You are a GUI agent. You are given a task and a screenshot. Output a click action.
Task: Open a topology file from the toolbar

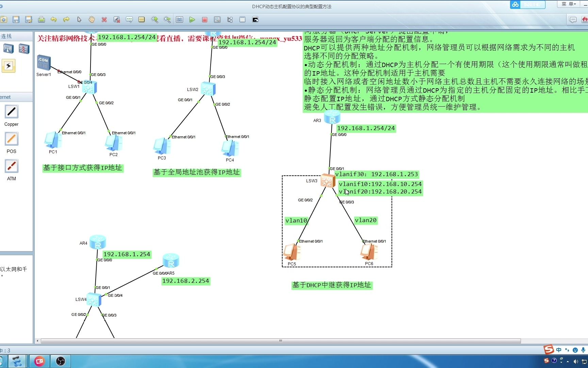[3, 19]
